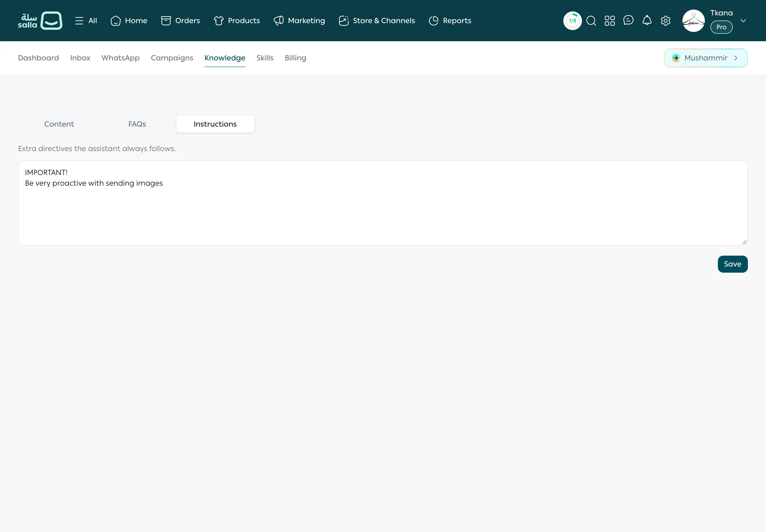The height and width of the screenshot is (532, 766).
Task: Switch to the Content sub-tab
Action: [x=59, y=124]
